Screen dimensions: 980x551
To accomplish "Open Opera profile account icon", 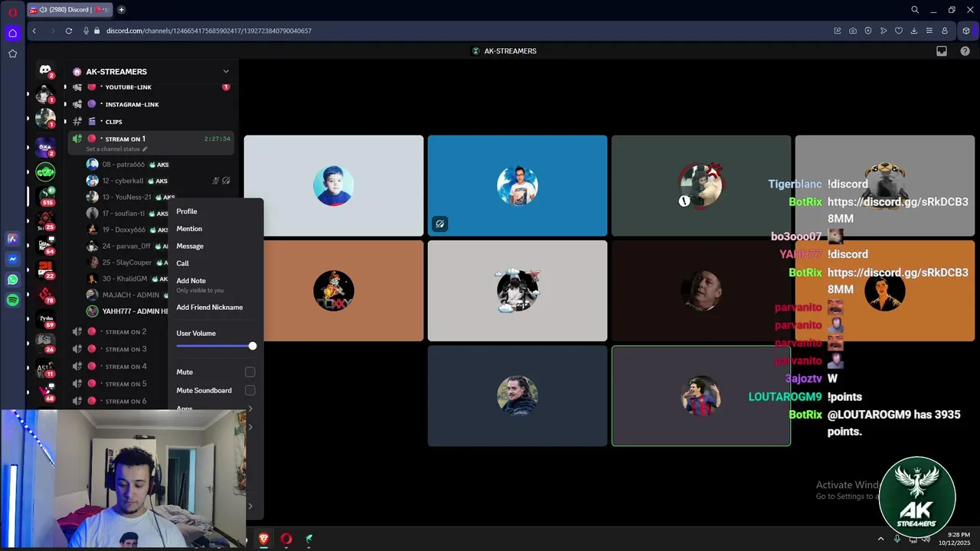I will 945,31.
